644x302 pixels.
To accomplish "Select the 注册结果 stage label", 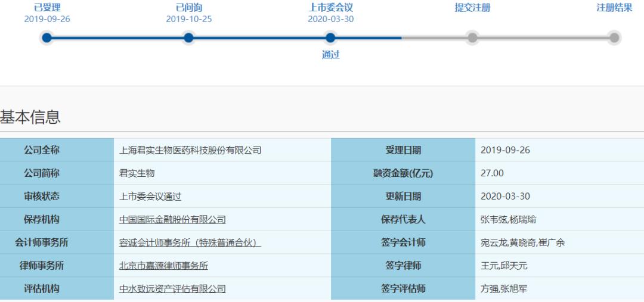I will click(614, 7).
